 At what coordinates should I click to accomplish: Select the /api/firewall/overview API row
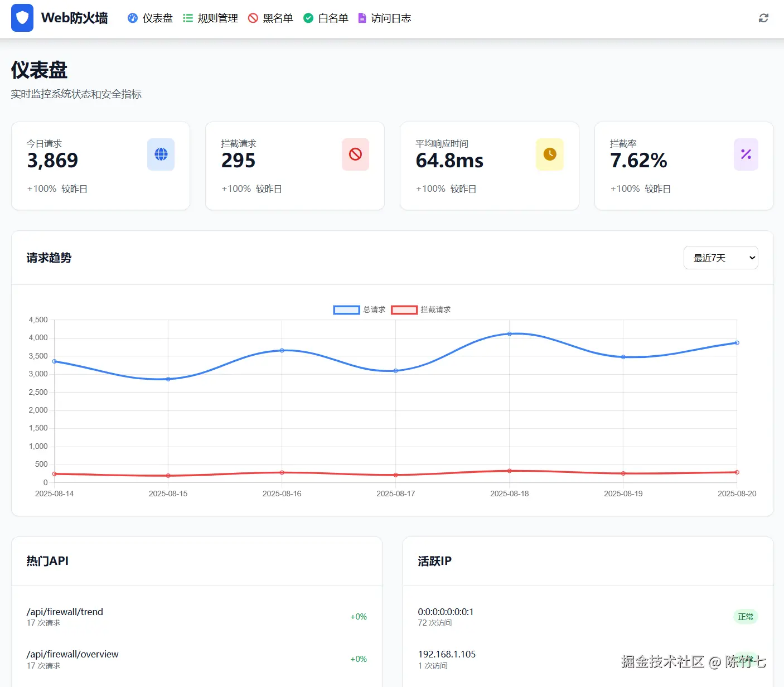tap(197, 659)
